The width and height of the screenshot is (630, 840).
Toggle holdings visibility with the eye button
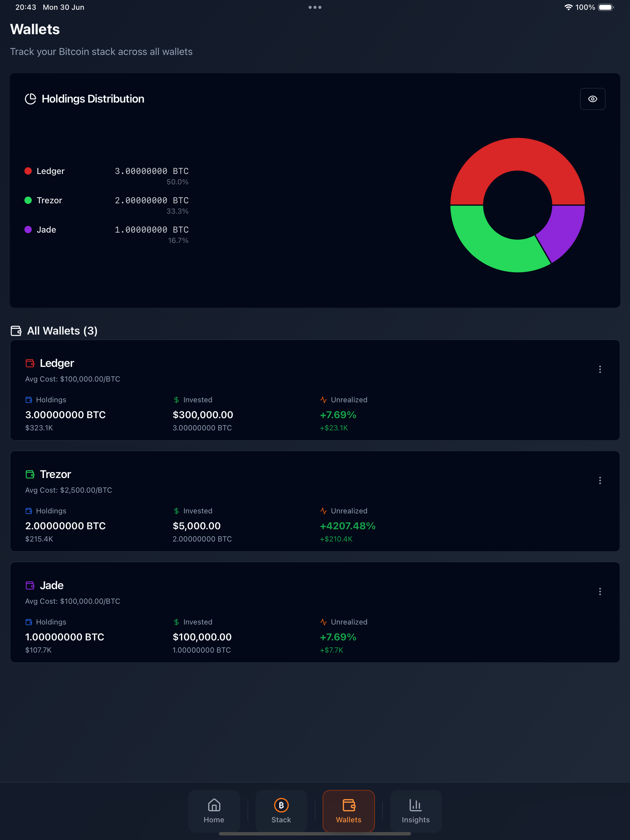point(592,99)
